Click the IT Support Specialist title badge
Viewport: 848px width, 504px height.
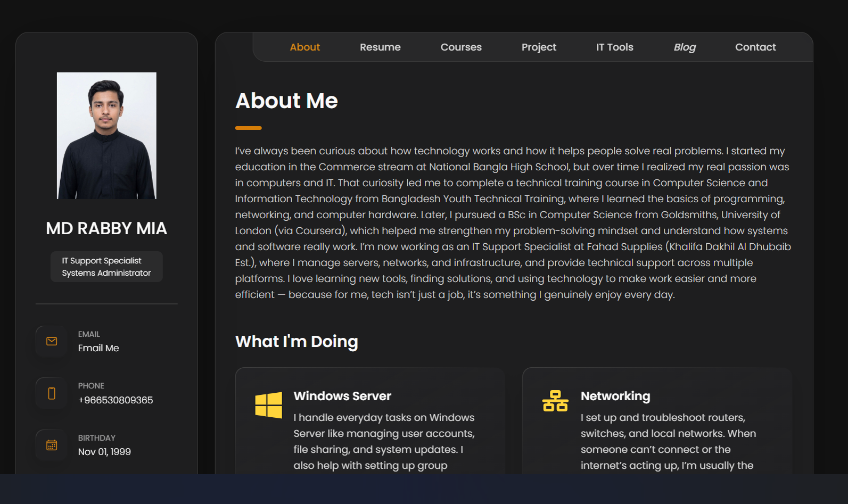point(106,267)
